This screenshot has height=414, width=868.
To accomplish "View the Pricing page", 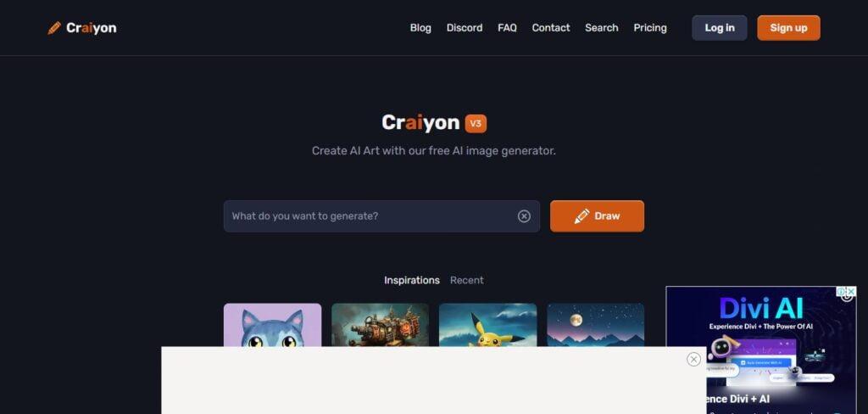I will click(x=650, y=28).
